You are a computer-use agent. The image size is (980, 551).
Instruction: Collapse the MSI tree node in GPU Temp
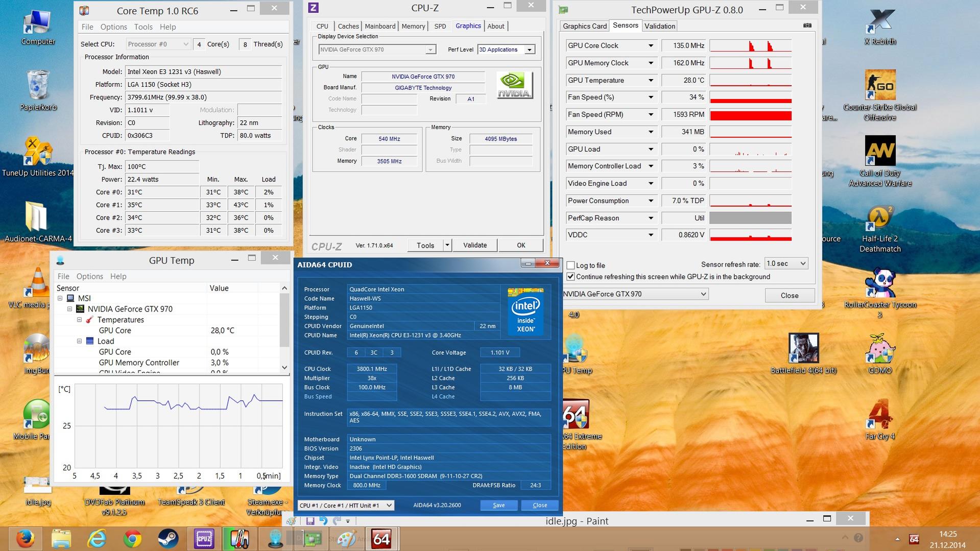point(60,298)
